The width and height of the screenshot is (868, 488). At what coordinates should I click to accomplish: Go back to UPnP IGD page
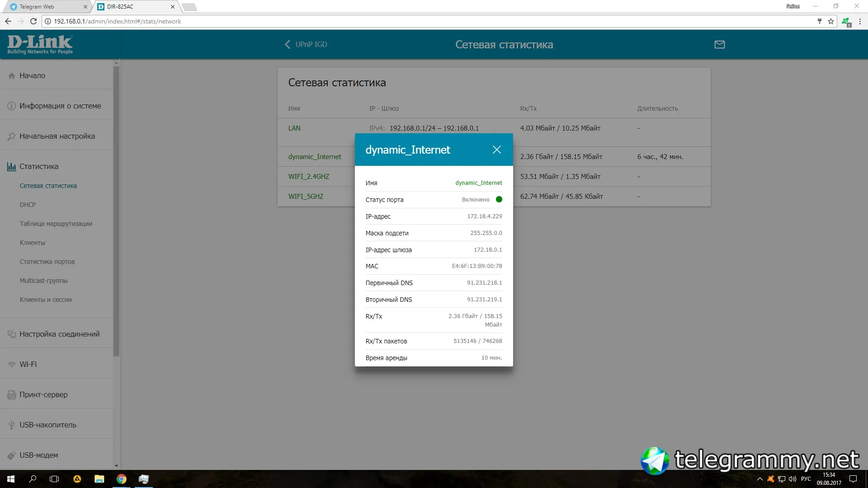pos(306,44)
